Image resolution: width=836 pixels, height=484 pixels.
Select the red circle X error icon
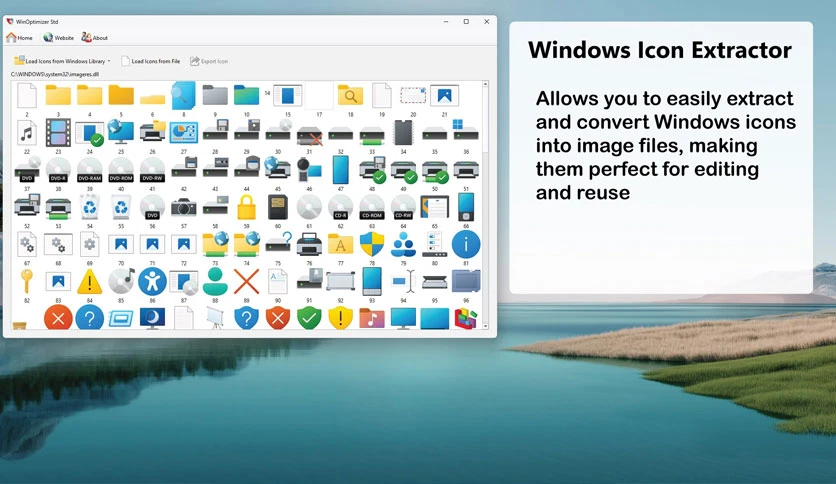coord(58,318)
